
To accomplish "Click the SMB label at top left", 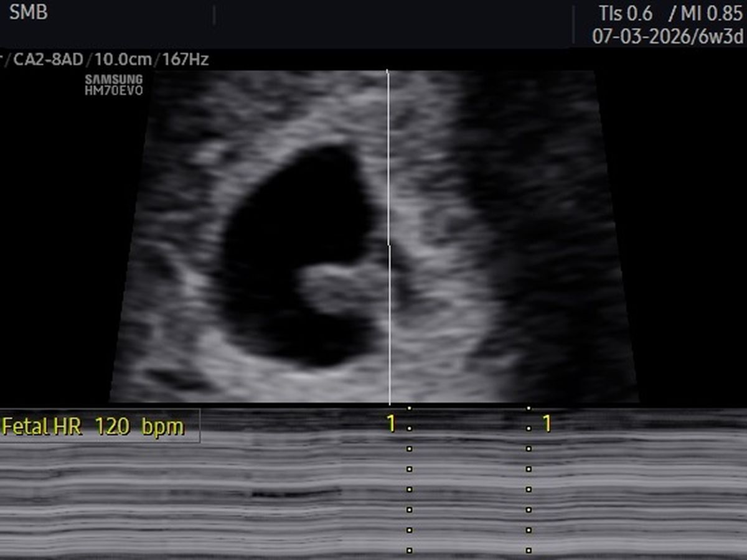I will coord(28,12).
